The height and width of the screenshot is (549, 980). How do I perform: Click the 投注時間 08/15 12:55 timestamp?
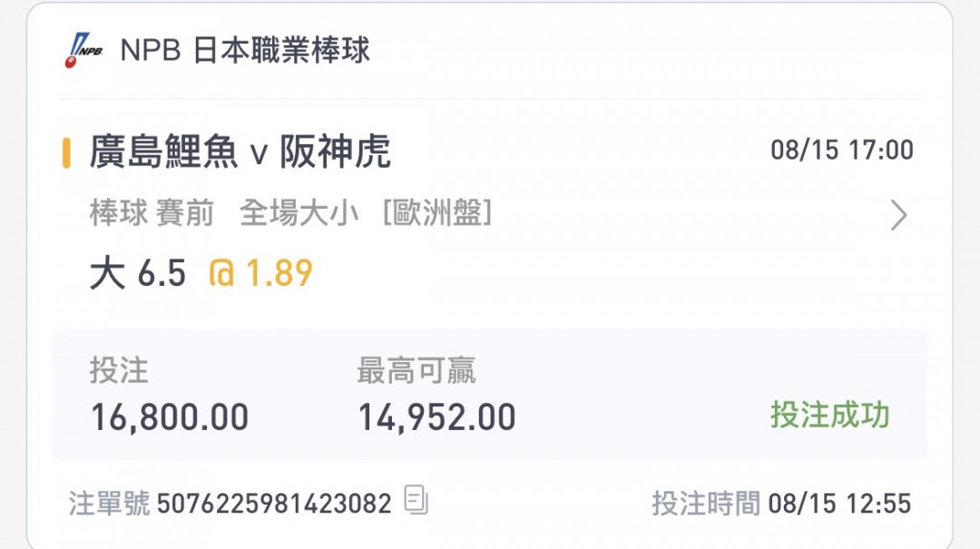(781, 504)
